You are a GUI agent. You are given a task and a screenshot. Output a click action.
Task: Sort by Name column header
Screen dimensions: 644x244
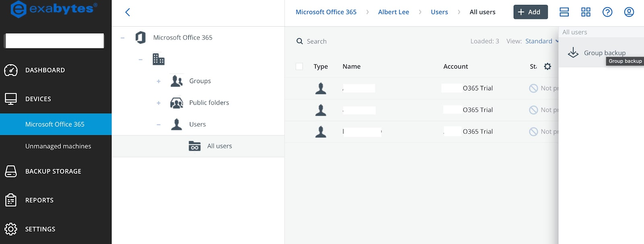tap(351, 67)
